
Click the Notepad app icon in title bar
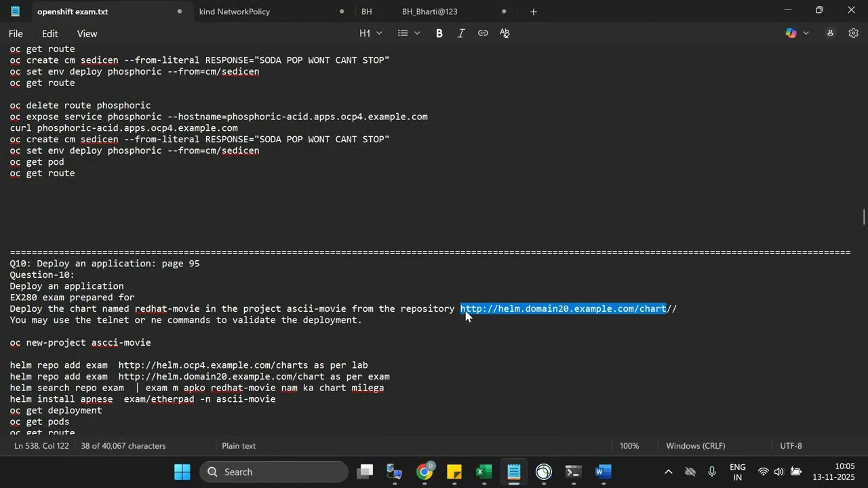(x=15, y=12)
